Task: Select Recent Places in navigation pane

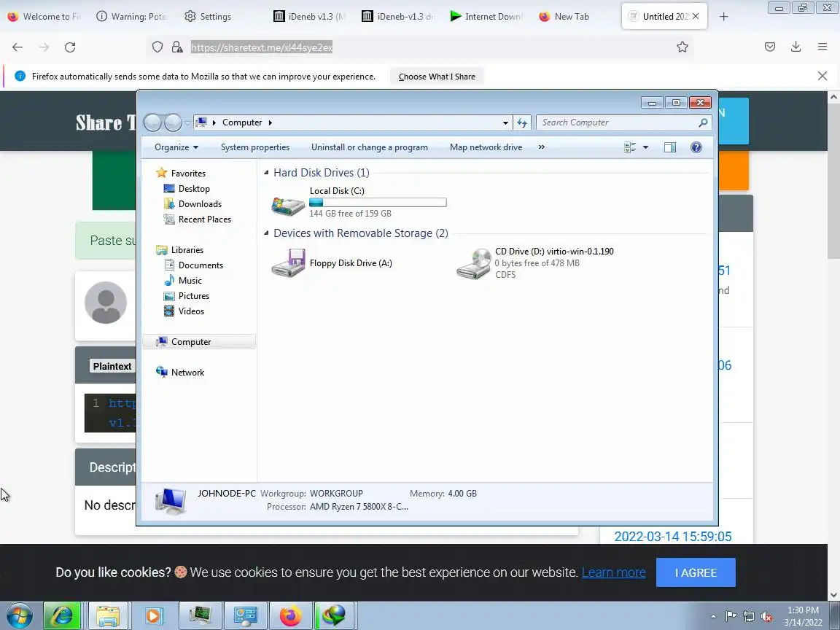Action: tap(205, 219)
